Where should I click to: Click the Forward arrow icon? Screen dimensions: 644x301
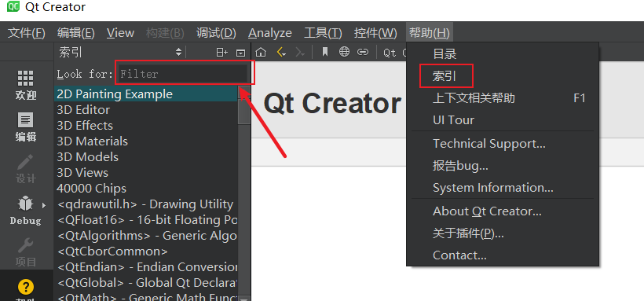[x=301, y=52]
